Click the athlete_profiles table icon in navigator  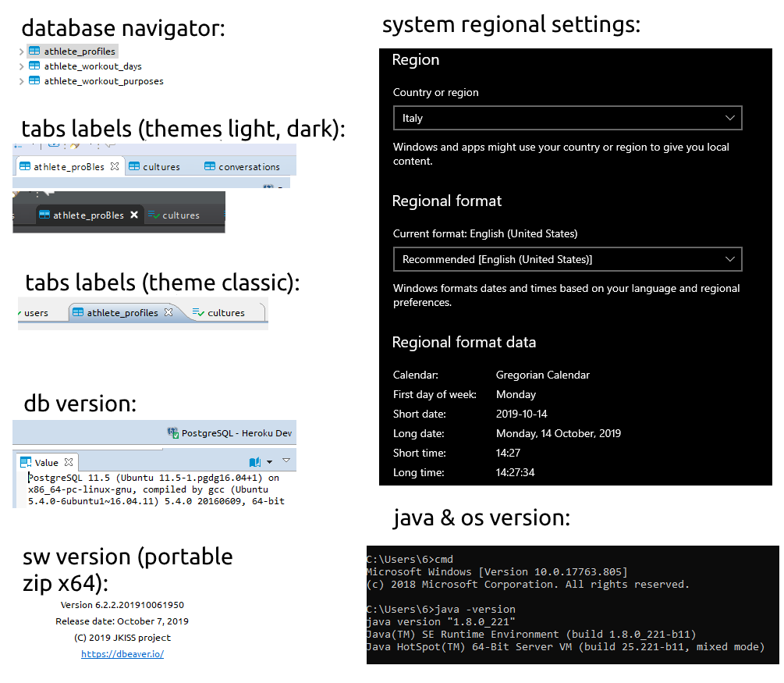(x=34, y=51)
